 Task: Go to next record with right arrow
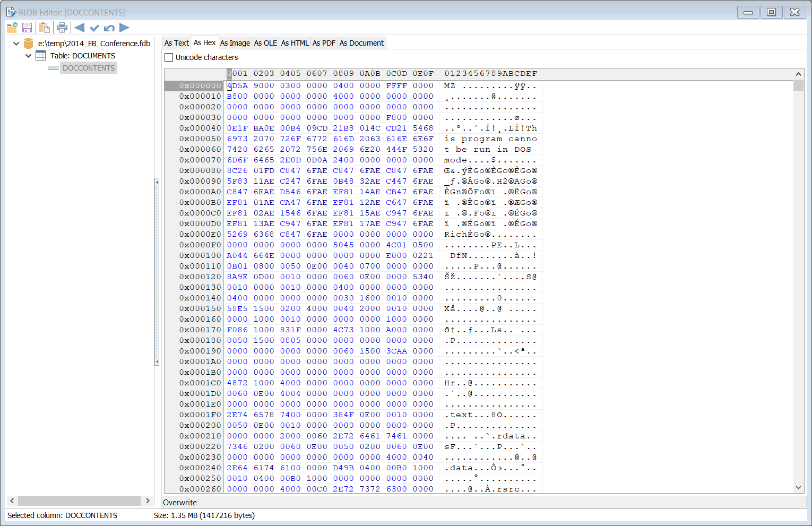tap(124, 28)
